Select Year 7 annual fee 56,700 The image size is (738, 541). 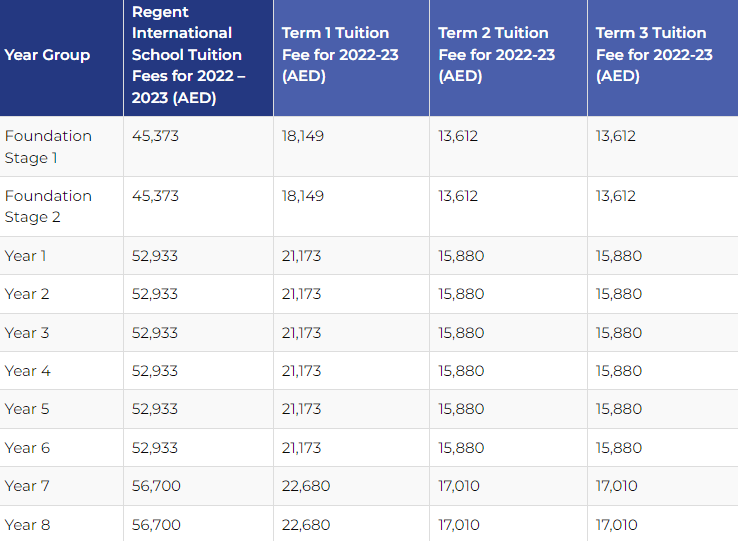pyautogui.click(x=156, y=486)
